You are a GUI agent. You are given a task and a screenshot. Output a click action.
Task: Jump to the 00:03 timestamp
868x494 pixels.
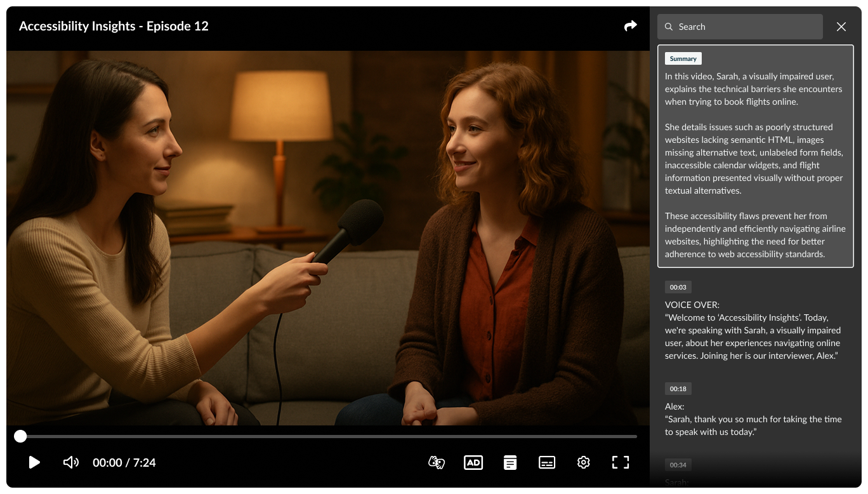tap(678, 287)
